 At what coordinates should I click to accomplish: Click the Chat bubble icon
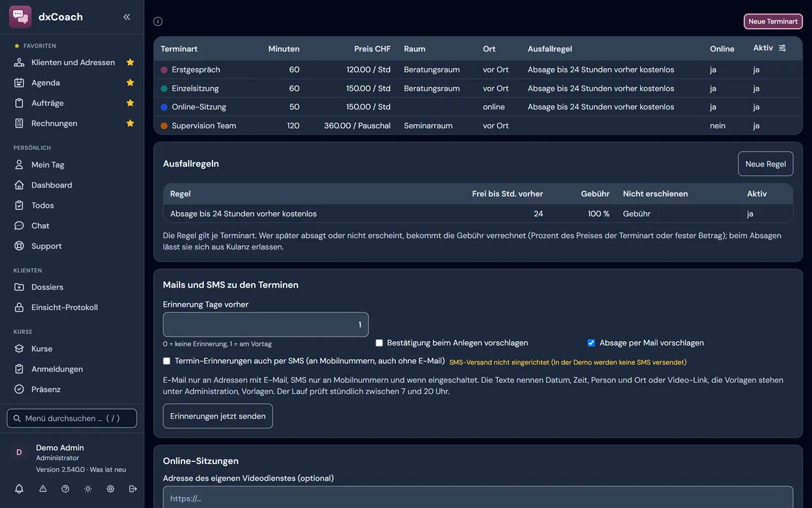[x=19, y=225]
